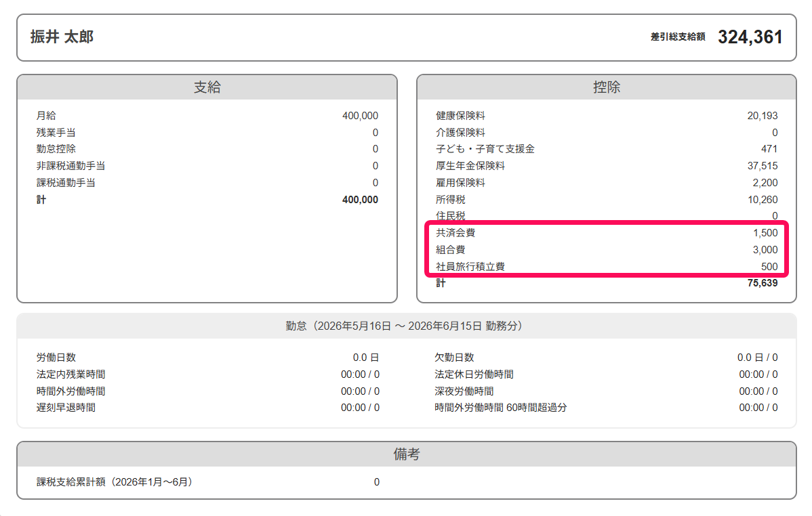
Task: Select the 介護保険料 label
Action: click(460, 133)
